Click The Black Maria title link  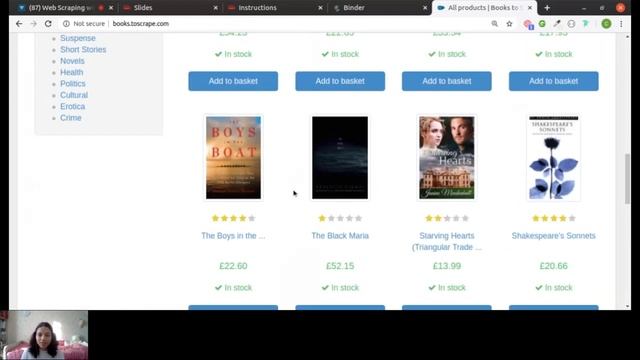pyautogui.click(x=340, y=236)
